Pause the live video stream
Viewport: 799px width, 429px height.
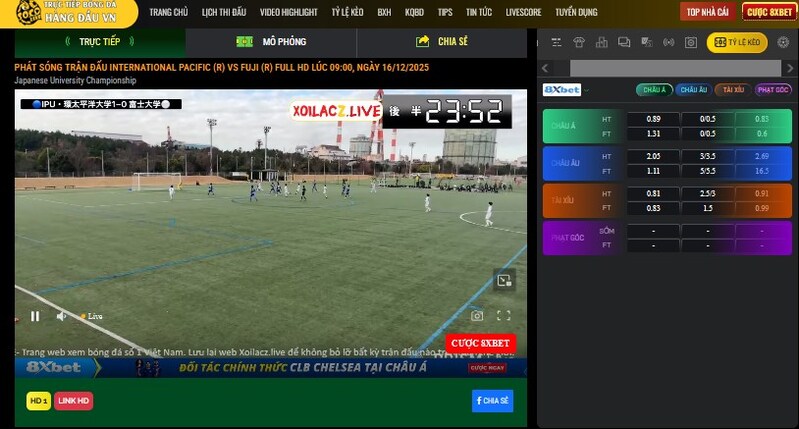tap(35, 316)
